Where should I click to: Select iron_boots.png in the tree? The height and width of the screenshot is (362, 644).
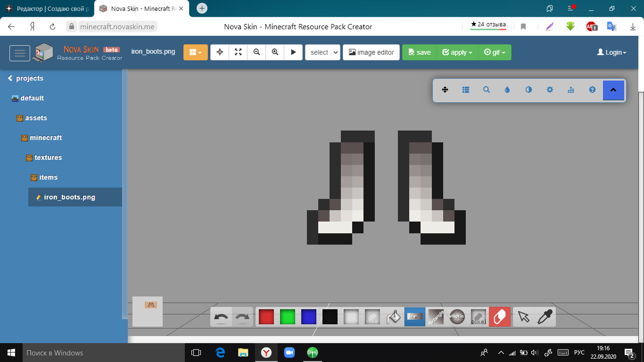(75, 197)
